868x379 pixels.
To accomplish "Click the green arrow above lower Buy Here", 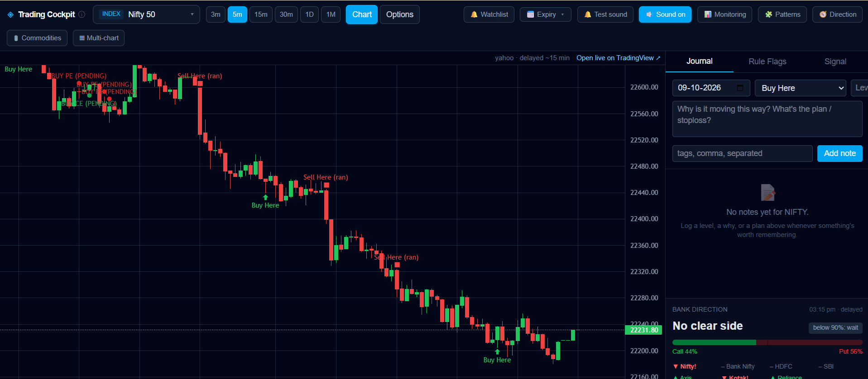I will coord(497,351).
